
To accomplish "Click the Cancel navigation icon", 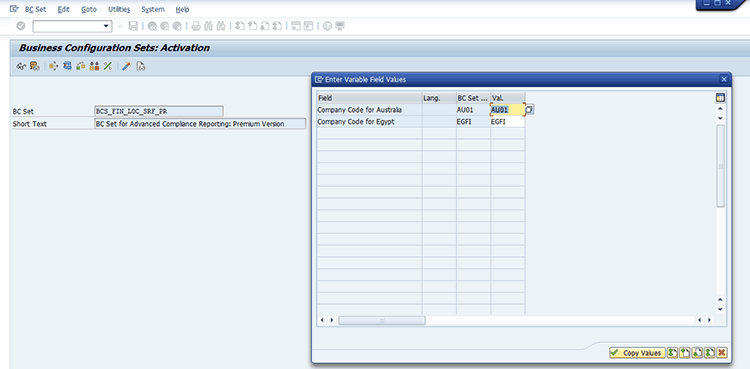I will 177,26.
